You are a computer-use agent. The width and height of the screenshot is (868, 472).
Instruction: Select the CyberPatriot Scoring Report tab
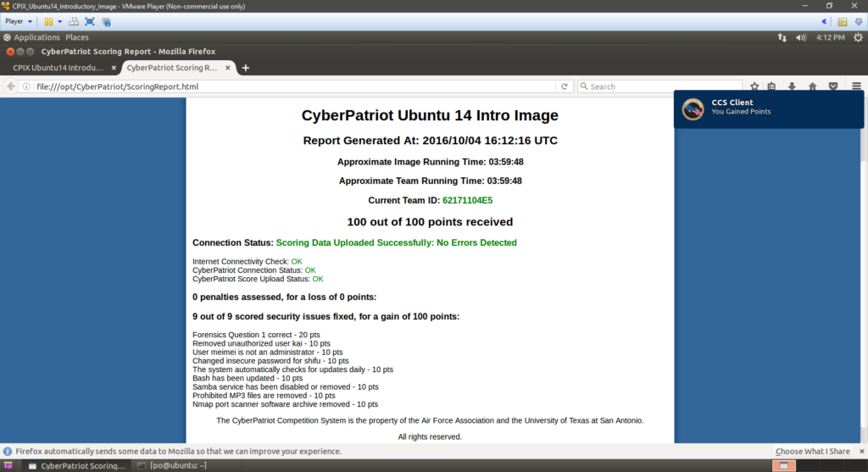172,68
